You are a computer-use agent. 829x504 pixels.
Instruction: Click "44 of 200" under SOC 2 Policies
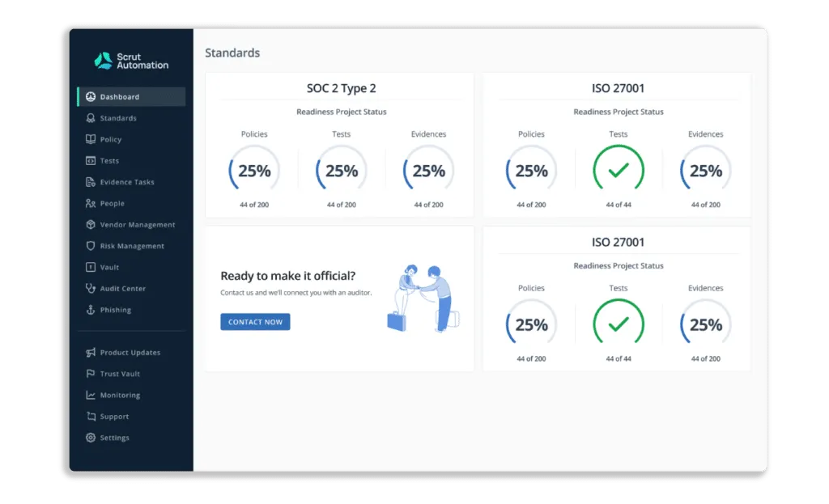click(254, 205)
